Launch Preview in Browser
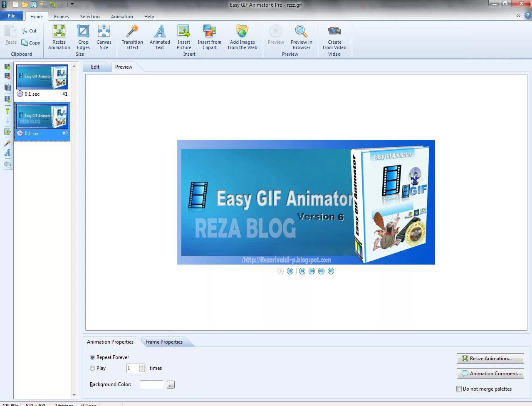The width and height of the screenshot is (532, 406). 302,37
